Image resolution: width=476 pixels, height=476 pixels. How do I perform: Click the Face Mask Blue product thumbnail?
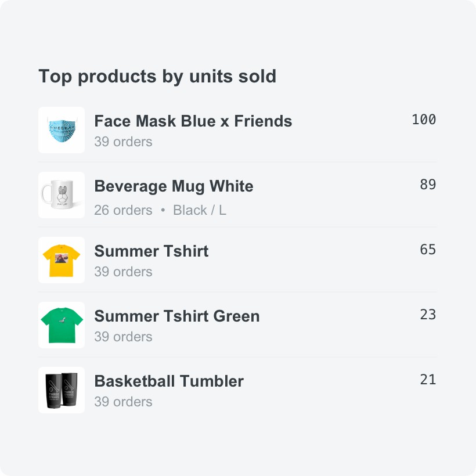pos(62,130)
